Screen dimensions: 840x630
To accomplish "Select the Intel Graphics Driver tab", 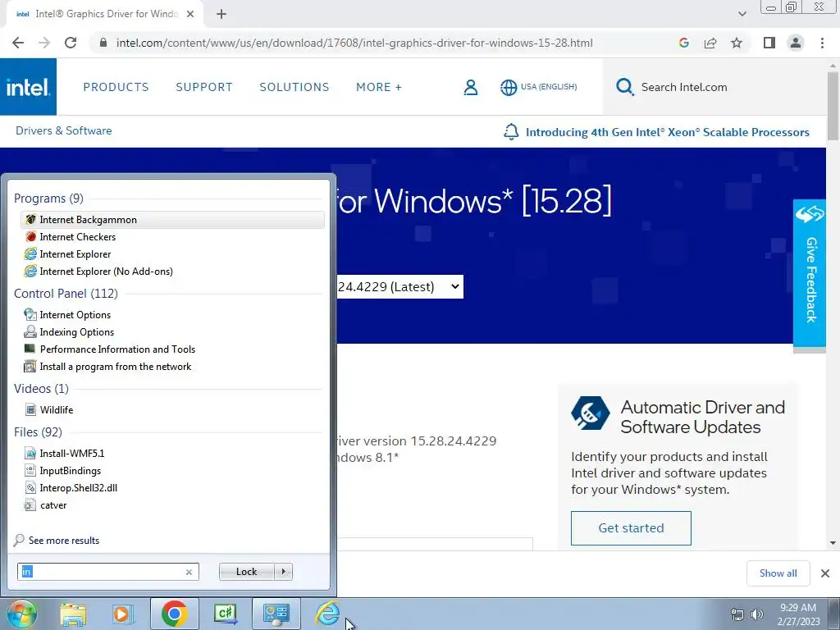I will [x=105, y=15].
